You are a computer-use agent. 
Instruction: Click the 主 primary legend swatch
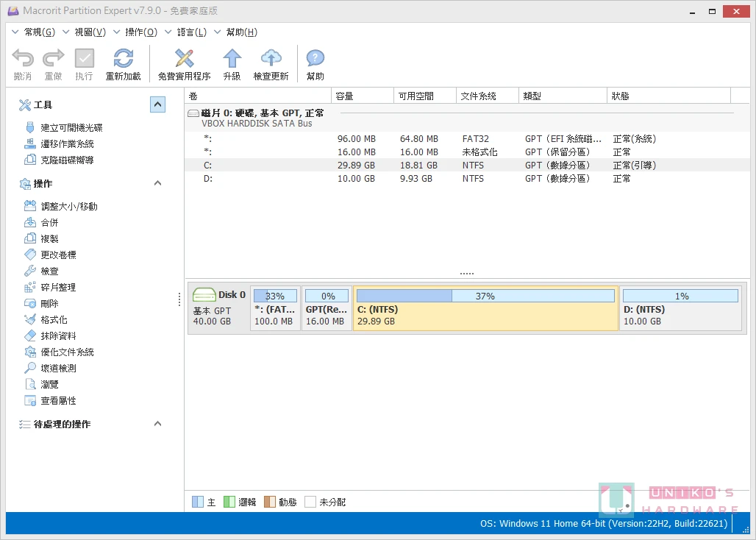point(198,502)
